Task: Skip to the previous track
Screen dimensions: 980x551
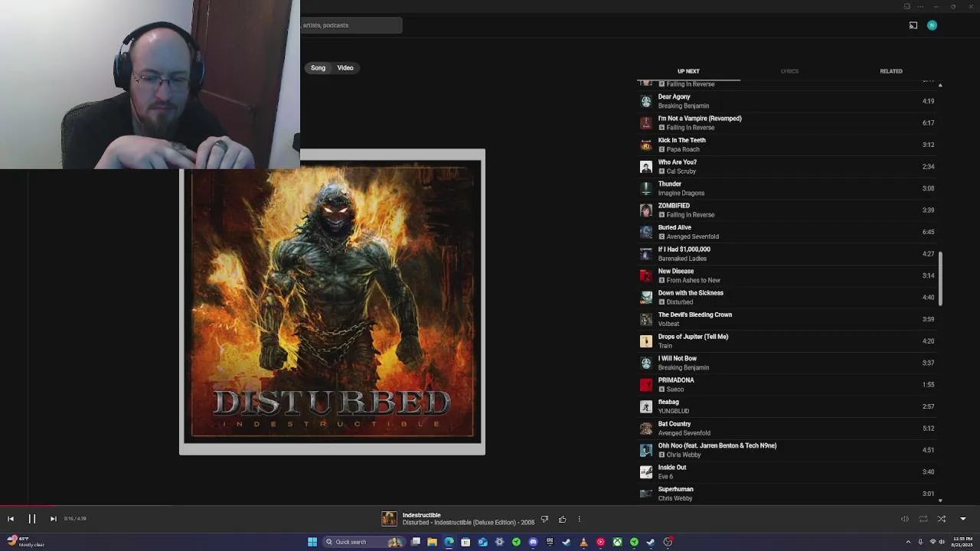Action: (11, 519)
